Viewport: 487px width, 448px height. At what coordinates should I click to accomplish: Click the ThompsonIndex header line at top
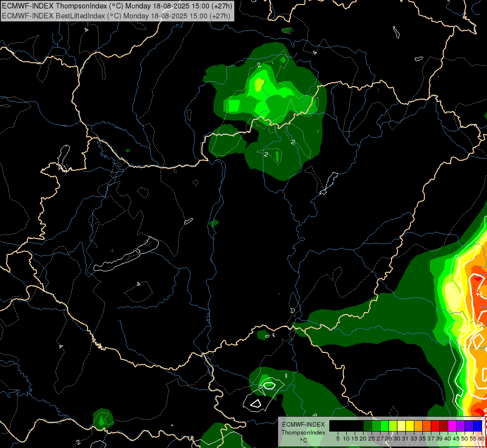[117, 6]
